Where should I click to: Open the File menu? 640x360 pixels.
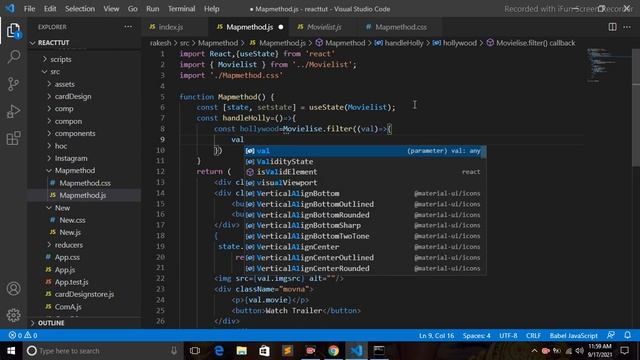[x=29, y=9]
